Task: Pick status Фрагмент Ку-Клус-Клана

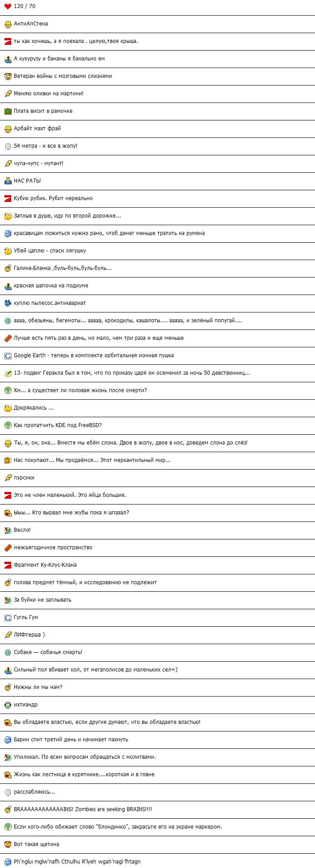Action: pyautogui.click(x=157, y=565)
